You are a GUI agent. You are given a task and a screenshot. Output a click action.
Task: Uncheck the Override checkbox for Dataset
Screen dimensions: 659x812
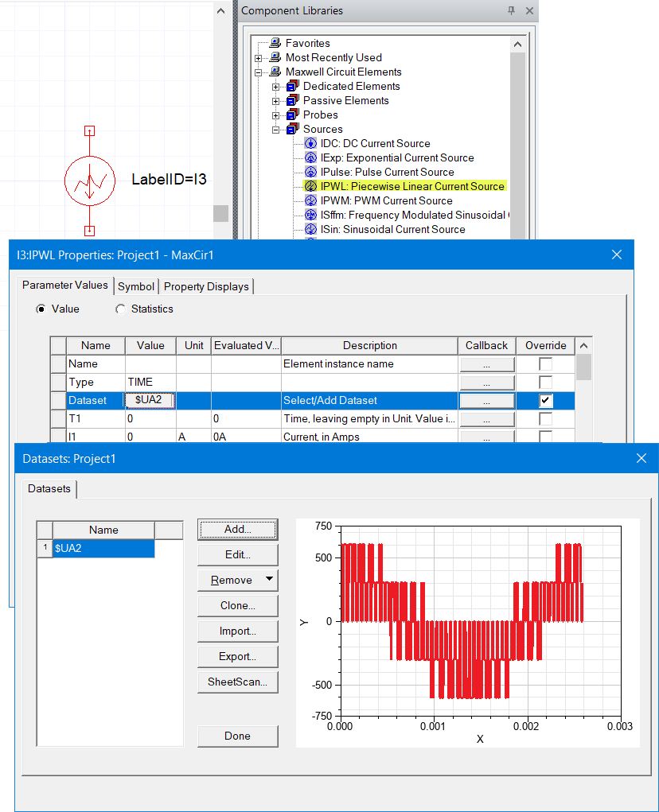pyautogui.click(x=544, y=400)
